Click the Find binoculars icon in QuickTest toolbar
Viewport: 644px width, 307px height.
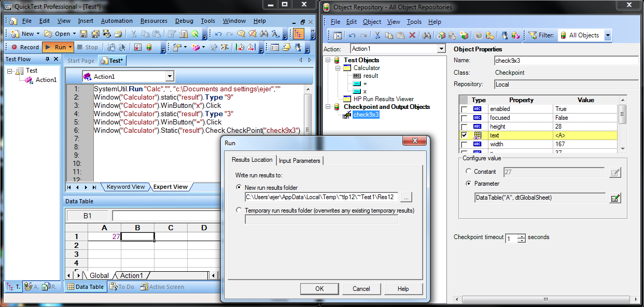(x=264, y=34)
